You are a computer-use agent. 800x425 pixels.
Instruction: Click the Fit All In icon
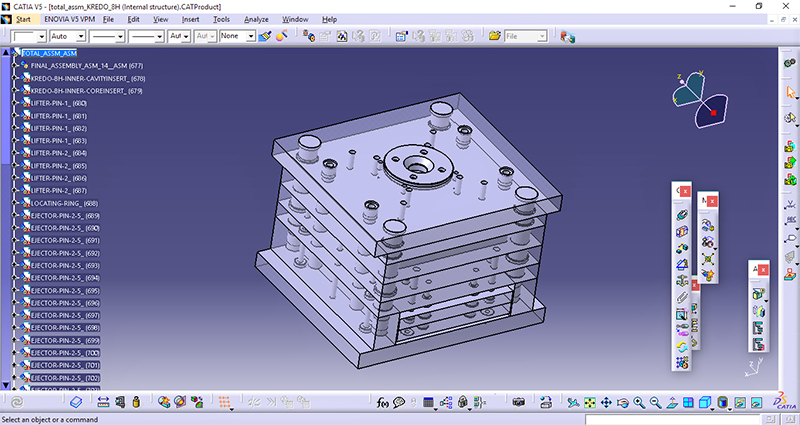pyautogui.click(x=590, y=403)
